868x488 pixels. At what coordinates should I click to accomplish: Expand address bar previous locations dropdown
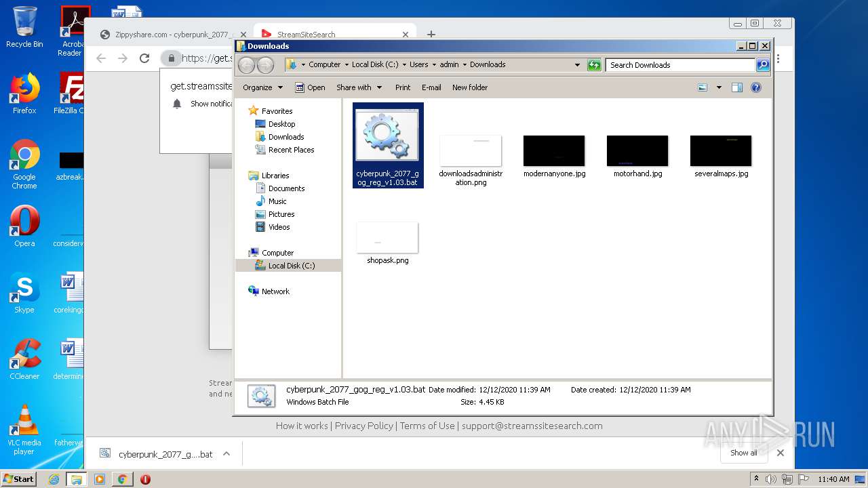click(577, 65)
